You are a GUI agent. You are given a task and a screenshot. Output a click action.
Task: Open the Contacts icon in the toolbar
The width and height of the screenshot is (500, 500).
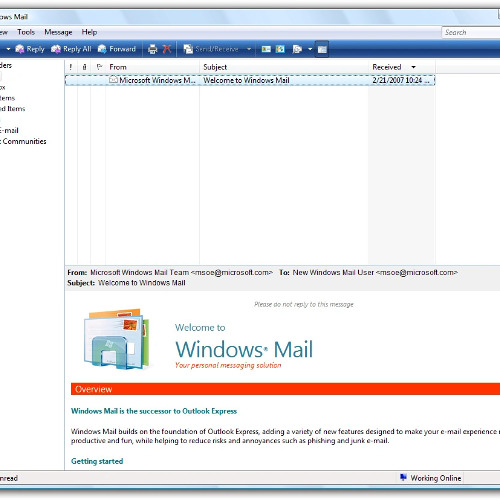point(266,49)
